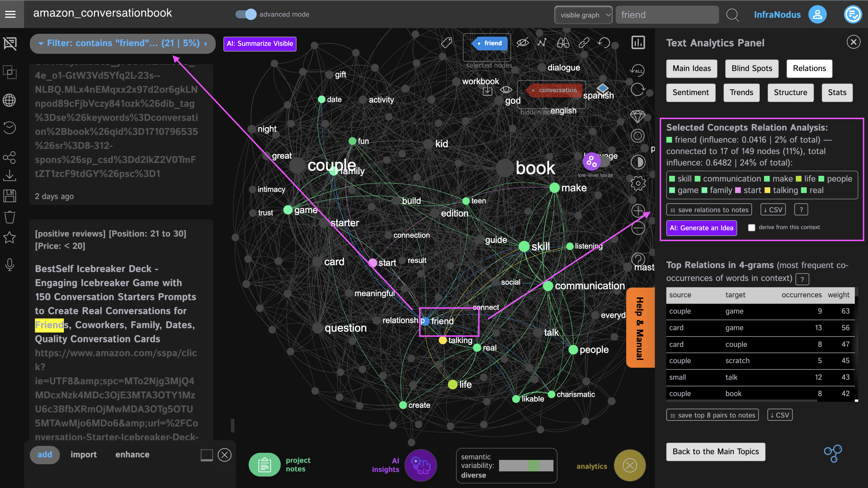The width and height of the screenshot is (868, 488).
Task: Click save relations to notes button
Action: (x=709, y=210)
